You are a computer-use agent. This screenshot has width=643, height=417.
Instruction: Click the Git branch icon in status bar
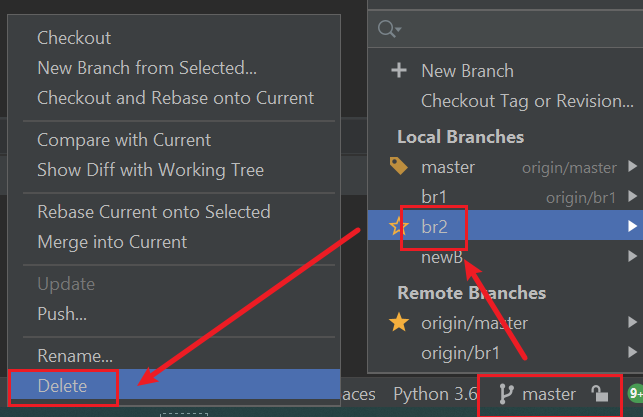coord(506,394)
